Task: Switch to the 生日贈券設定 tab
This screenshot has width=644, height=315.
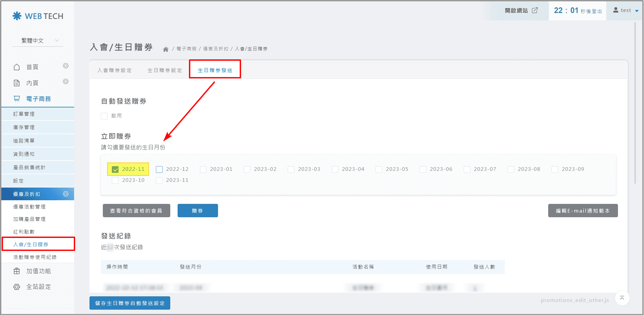Action: (x=165, y=70)
